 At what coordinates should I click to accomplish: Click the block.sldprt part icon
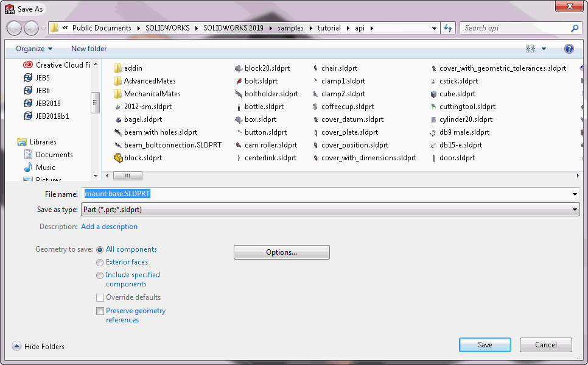pyautogui.click(x=118, y=158)
